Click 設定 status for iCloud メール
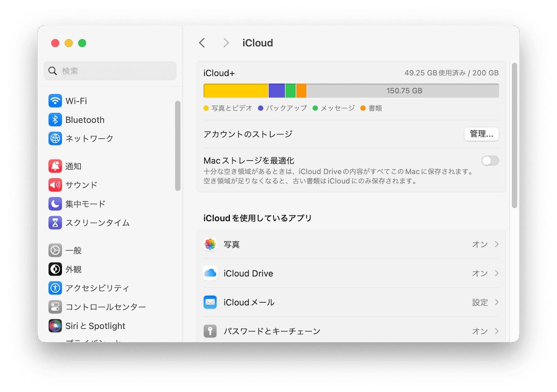 pos(480,302)
